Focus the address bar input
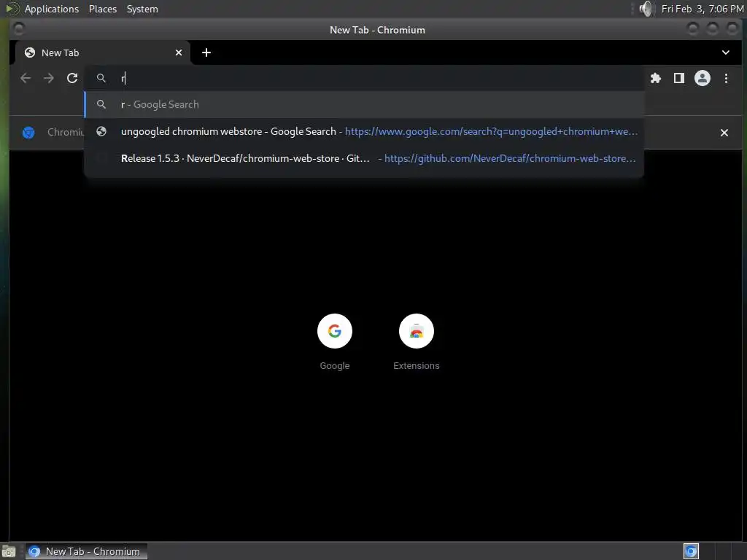The width and height of the screenshot is (747, 560). (365, 78)
